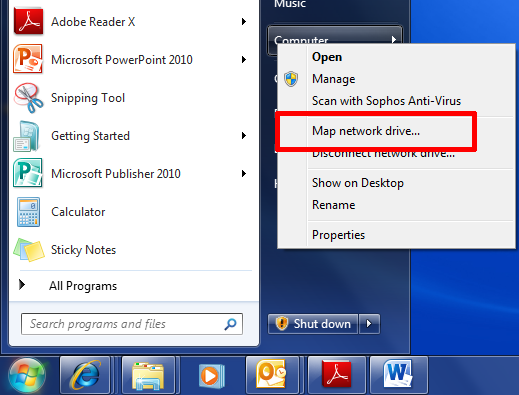Viewport: 519px width, 395px height.
Task: Launch Microsoft PowerPoint 2010 icon
Action: click(x=28, y=59)
